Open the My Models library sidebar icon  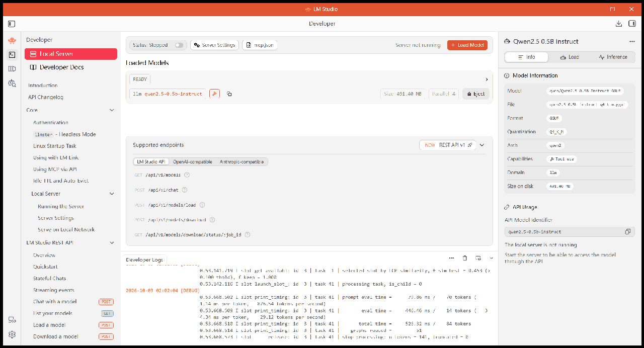(12, 69)
